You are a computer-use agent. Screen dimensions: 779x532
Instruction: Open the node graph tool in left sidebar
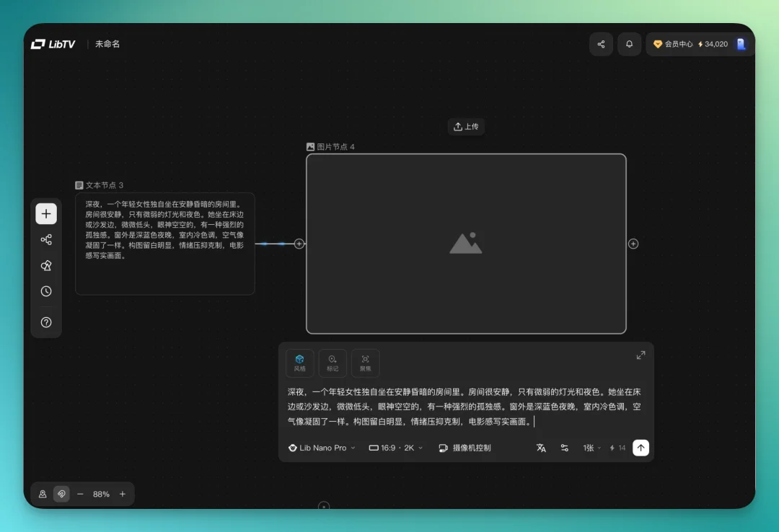pos(46,239)
